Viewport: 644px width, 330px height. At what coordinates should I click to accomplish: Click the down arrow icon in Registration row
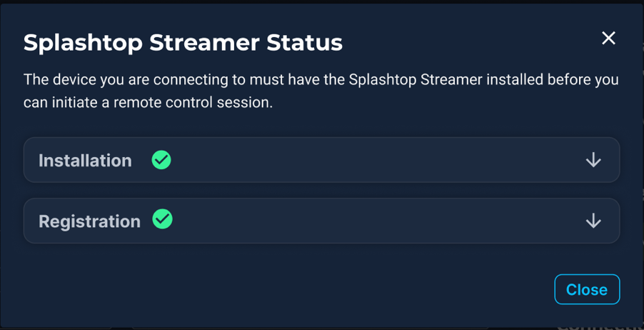(x=593, y=221)
